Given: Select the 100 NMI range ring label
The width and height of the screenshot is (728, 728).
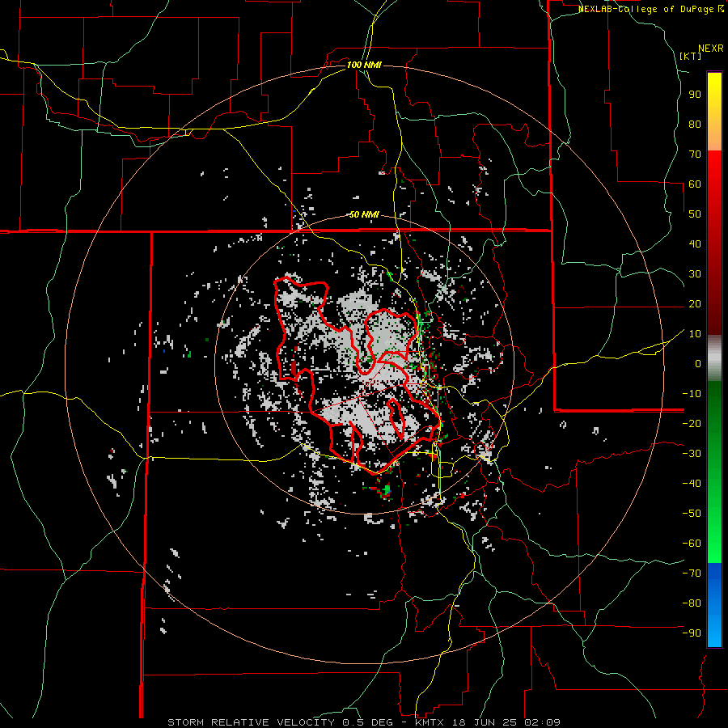Looking at the screenshot, I should click(x=364, y=65).
